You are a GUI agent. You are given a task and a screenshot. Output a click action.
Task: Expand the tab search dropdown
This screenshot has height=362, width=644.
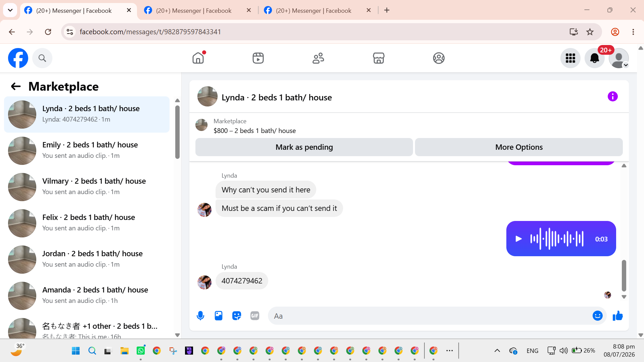(10, 10)
